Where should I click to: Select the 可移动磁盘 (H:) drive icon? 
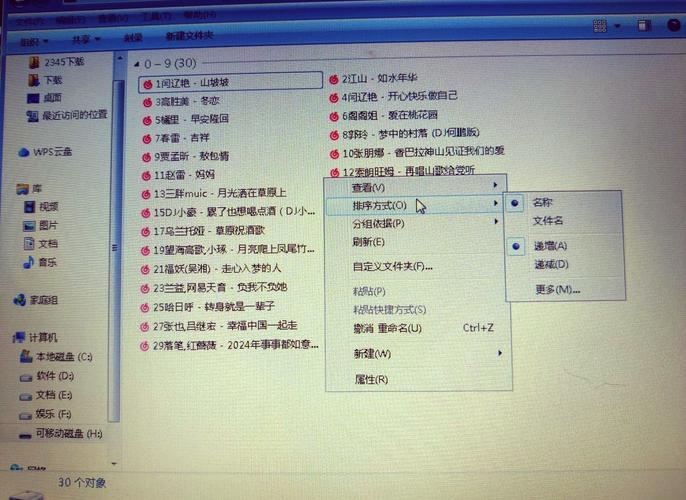(x=25, y=435)
